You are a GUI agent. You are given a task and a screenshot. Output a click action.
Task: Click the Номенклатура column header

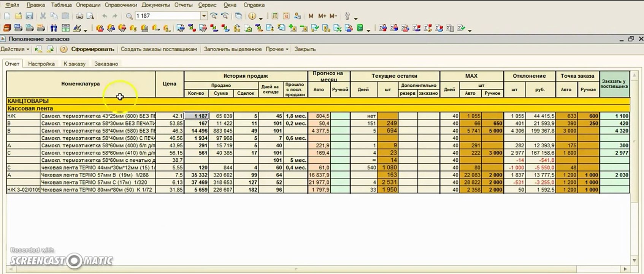pos(81,84)
